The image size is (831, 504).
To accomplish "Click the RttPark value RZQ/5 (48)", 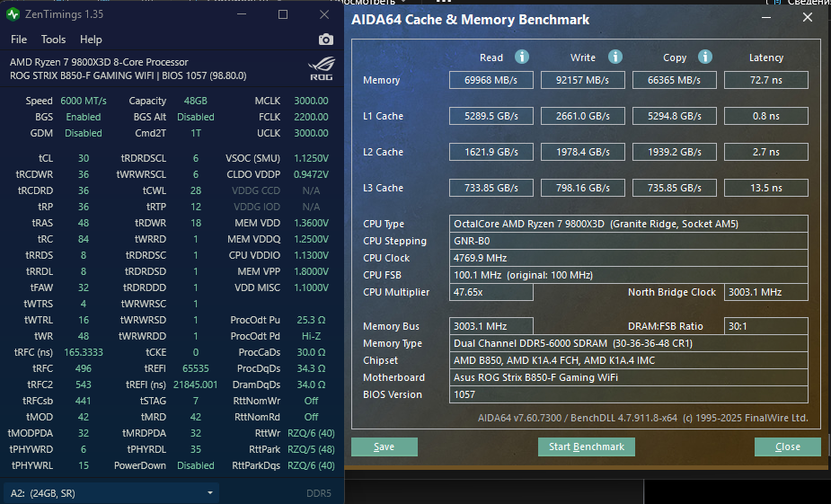I will [311, 449].
